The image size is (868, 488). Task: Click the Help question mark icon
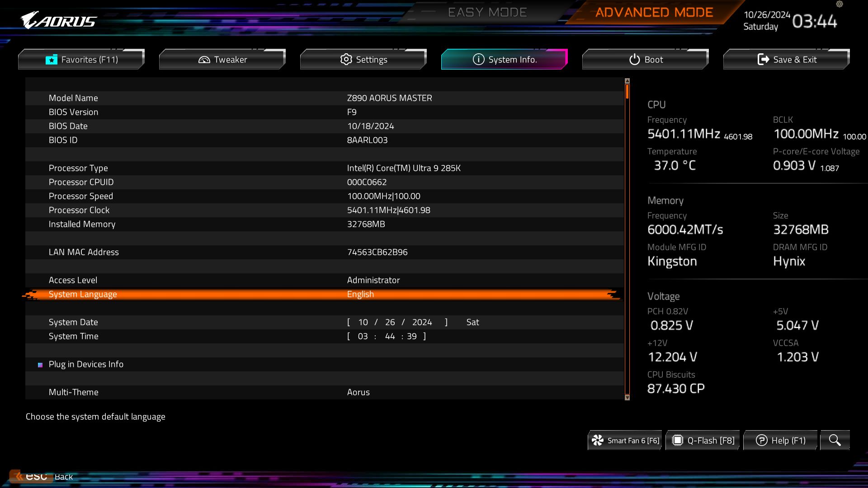(762, 440)
